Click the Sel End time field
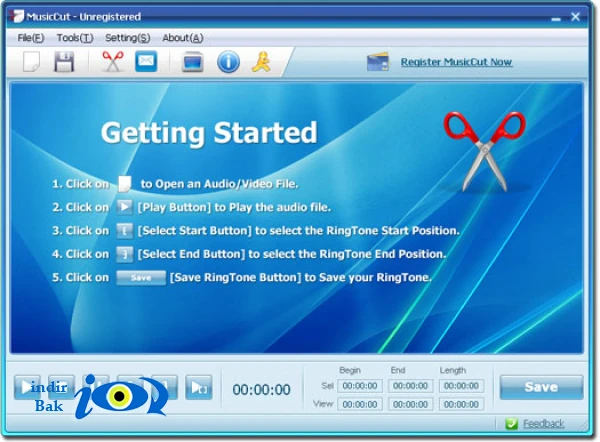Image resolution: width=600 pixels, height=442 pixels. 410,386
